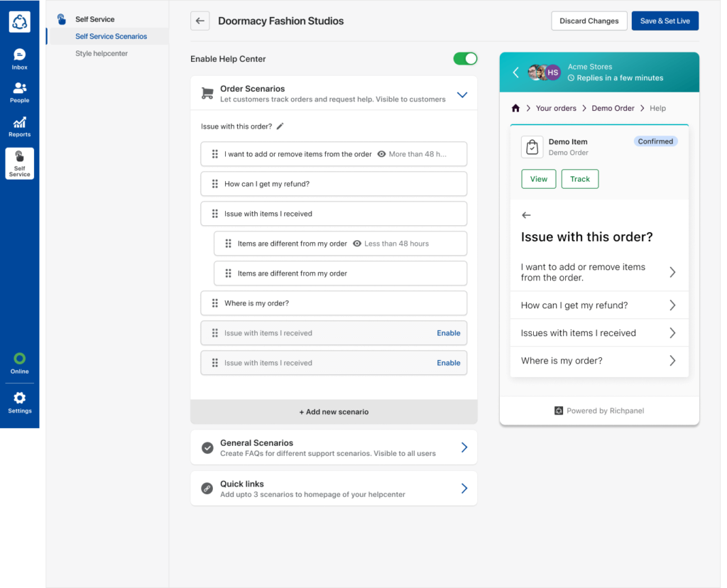Click Discard Changes
Image resolution: width=727 pixels, height=588 pixels.
pyautogui.click(x=589, y=21)
